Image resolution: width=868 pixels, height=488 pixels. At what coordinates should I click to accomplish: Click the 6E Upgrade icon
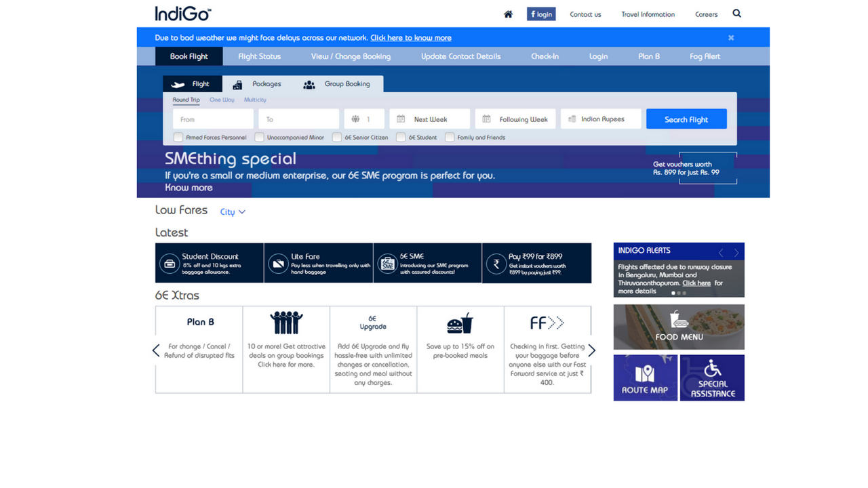click(373, 323)
